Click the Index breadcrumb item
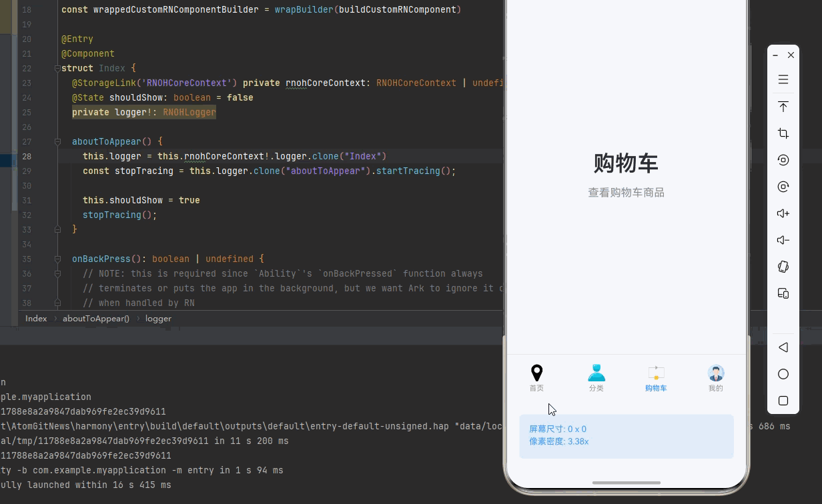822x504 pixels. click(x=36, y=318)
